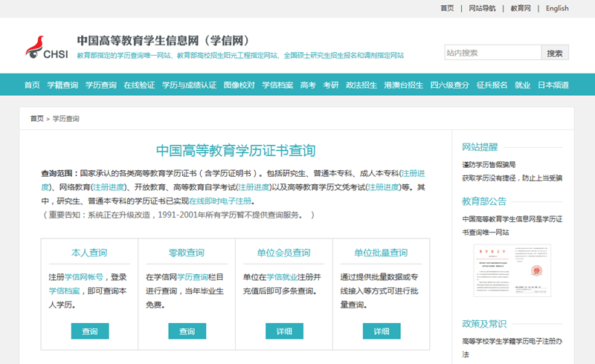Screen dimensions: 595x364
Task: Click the 搜索 button
Action: click(x=555, y=53)
